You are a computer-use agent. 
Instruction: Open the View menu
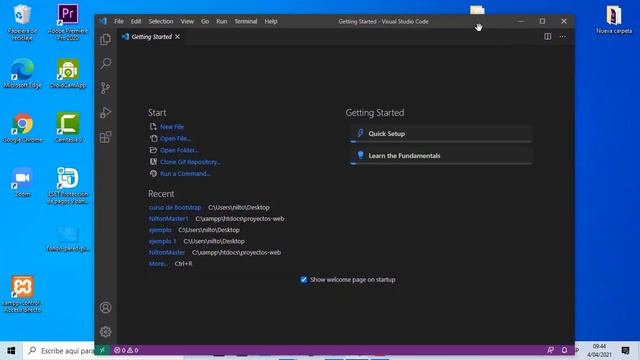coord(187,21)
